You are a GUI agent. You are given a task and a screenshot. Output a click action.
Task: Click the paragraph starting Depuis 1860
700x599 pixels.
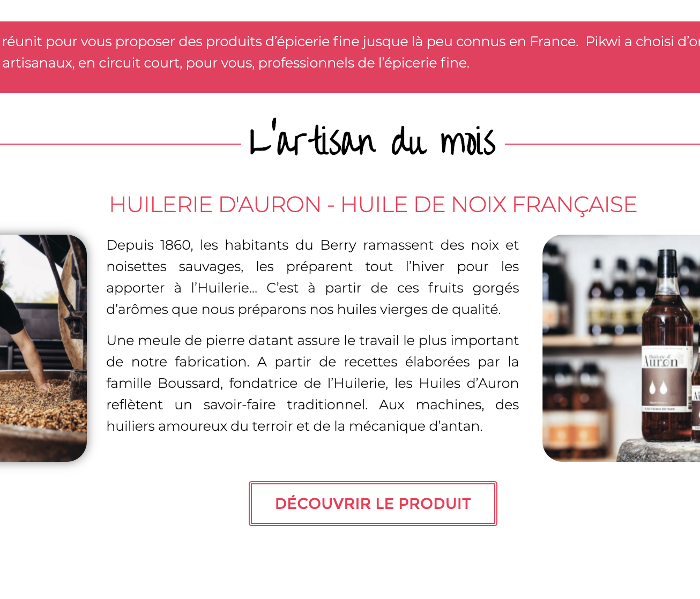[x=312, y=277]
